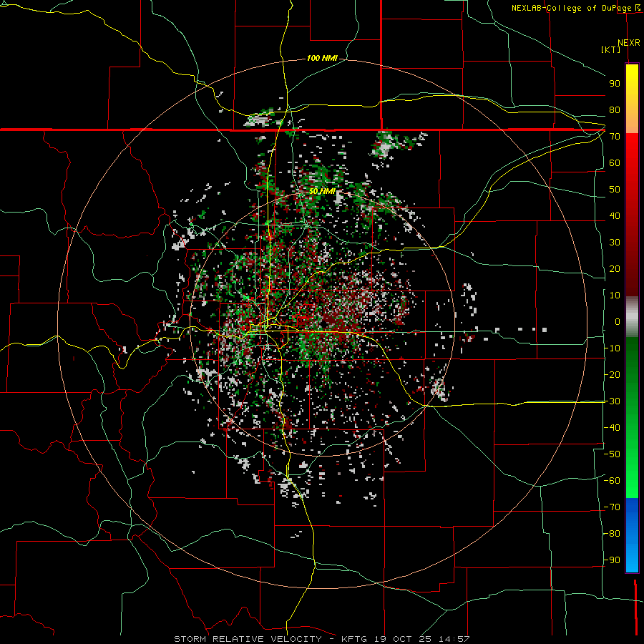
Task: Click the -70 scale value
Action: point(612,507)
